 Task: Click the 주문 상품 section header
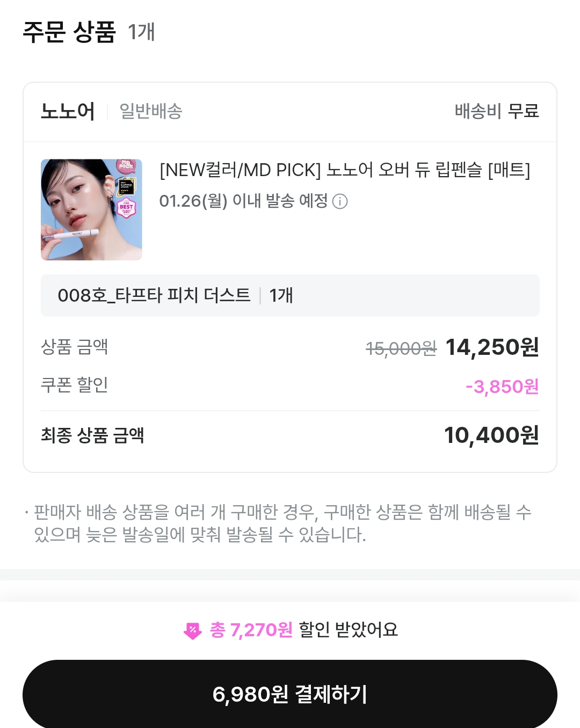[x=69, y=32]
